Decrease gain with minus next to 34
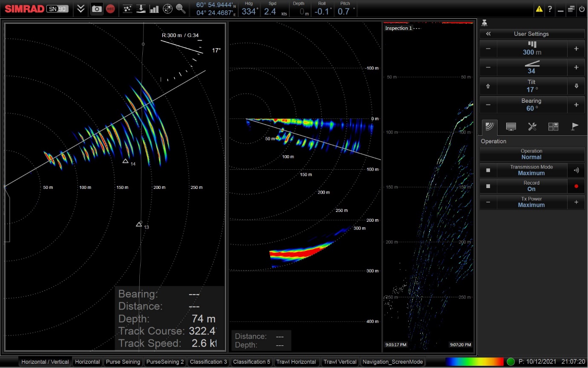This screenshot has height=368, width=588. point(488,67)
